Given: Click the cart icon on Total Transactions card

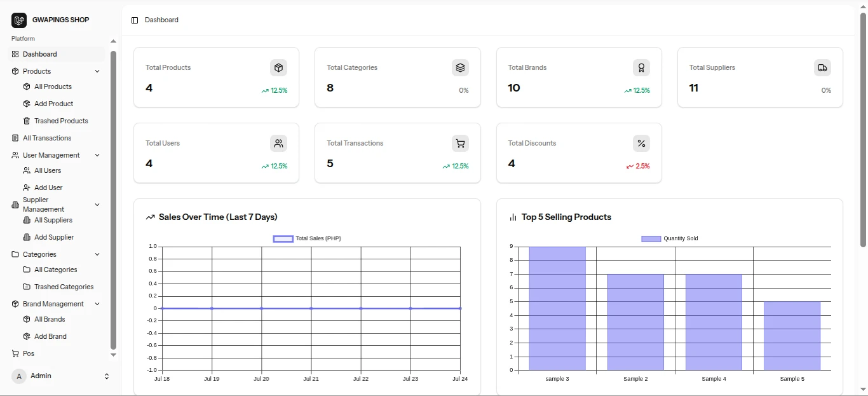Looking at the screenshot, I should tap(460, 144).
